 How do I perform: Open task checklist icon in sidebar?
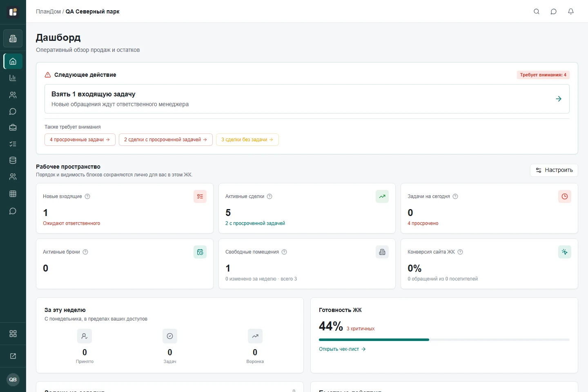(x=13, y=144)
